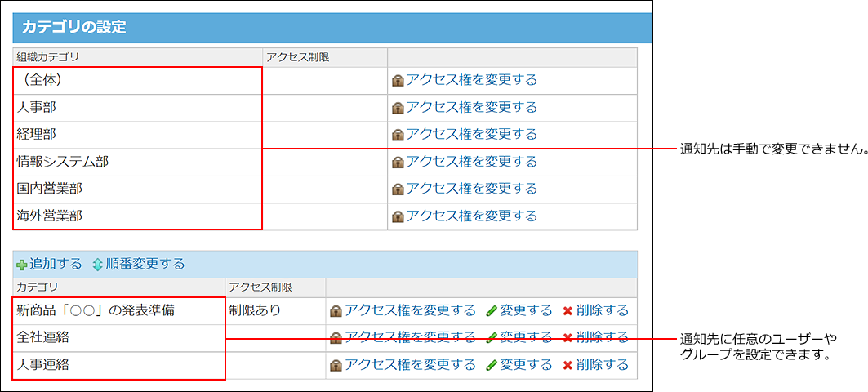Click 削除する link for 新商品「○○」の発表準備
The width and height of the screenshot is (868, 392).
(x=603, y=310)
